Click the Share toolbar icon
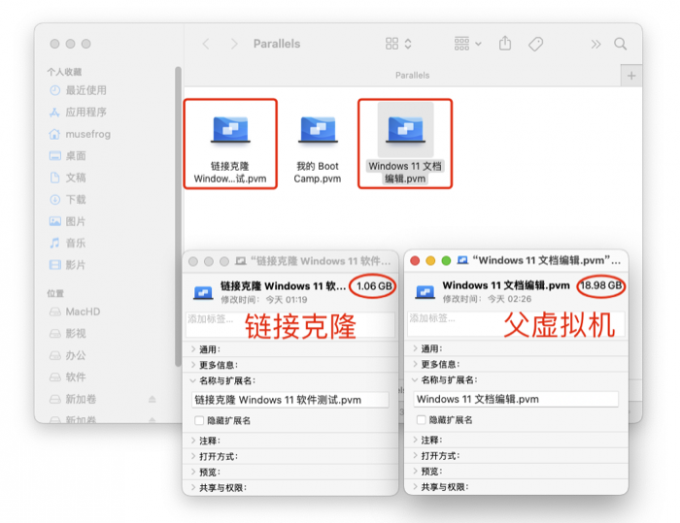The image size is (680, 523). point(505,43)
